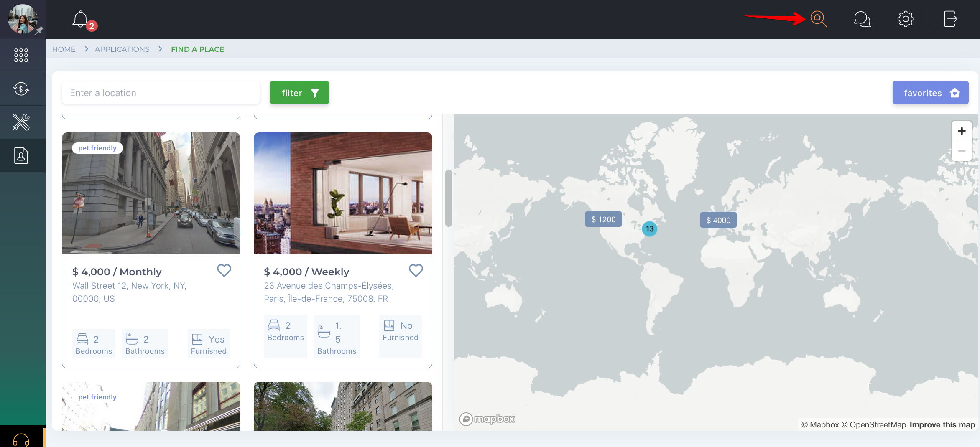The image size is (980, 447).
Task: Open the maintenance tools sidebar icon
Action: click(x=21, y=122)
